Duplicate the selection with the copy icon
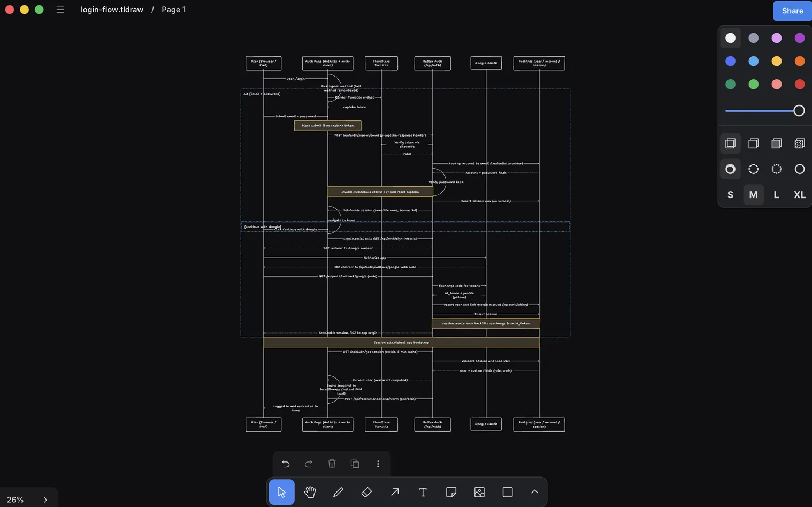The height and width of the screenshot is (507, 812). point(355,464)
